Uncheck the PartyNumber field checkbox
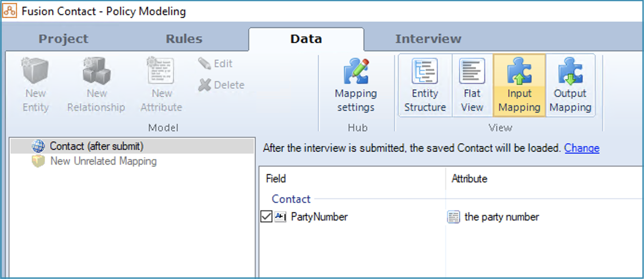The width and height of the screenshot is (644, 279). pos(266,217)
